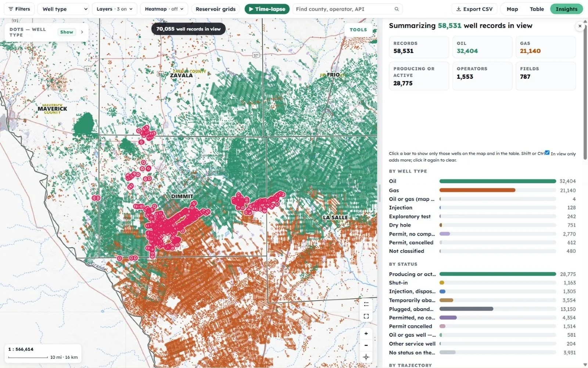Select the Insights tab
This screenshot has height=368, width=588.
[x=566, y=9]
